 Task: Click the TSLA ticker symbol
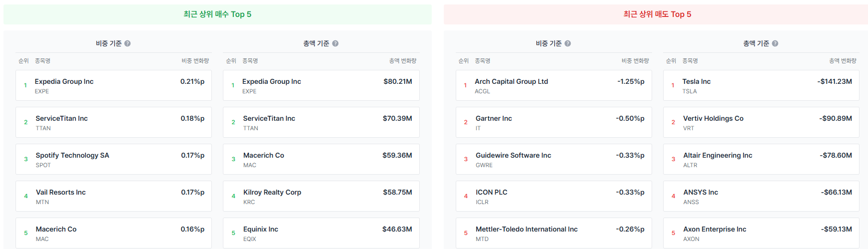pos(690,91)
